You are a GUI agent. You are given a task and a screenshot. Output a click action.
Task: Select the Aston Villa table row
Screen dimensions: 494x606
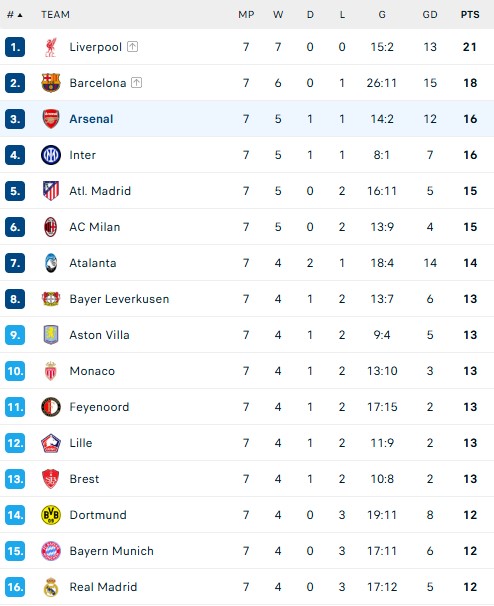pyautogui.click(x=247, y=335)
